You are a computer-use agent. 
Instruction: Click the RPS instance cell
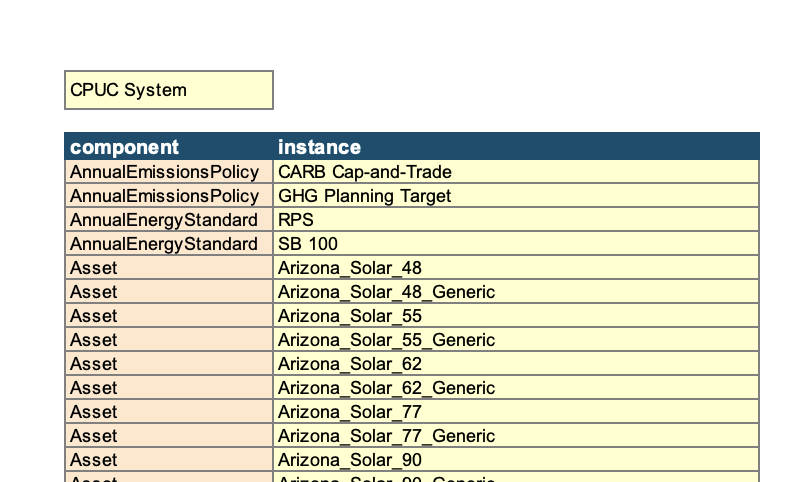(x=515, y=220)
